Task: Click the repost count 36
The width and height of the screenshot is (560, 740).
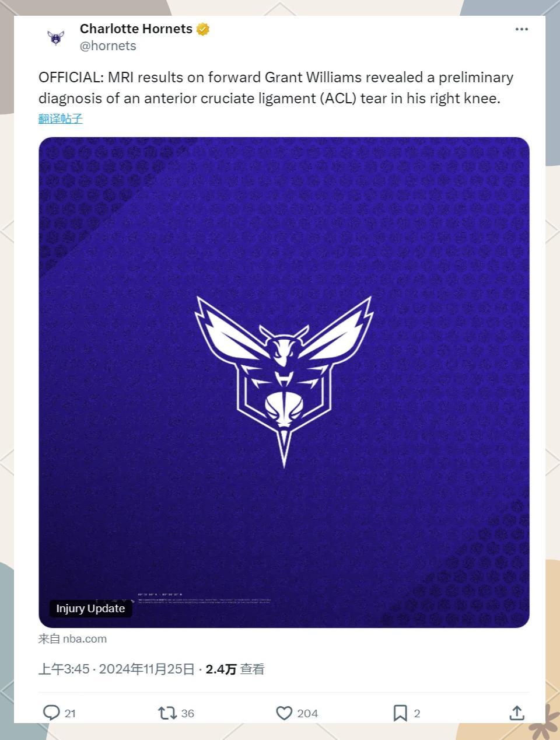Action: [x=188, y=713]
